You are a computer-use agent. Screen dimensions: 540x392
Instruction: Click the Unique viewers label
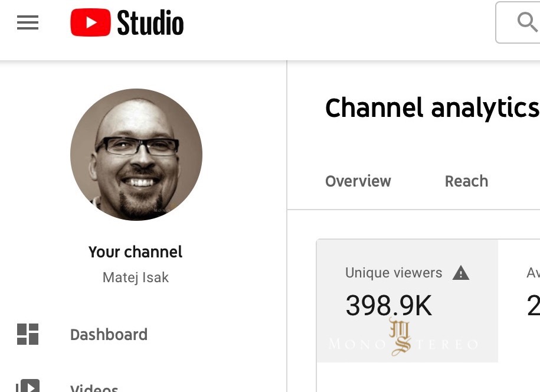click(394, 273)
